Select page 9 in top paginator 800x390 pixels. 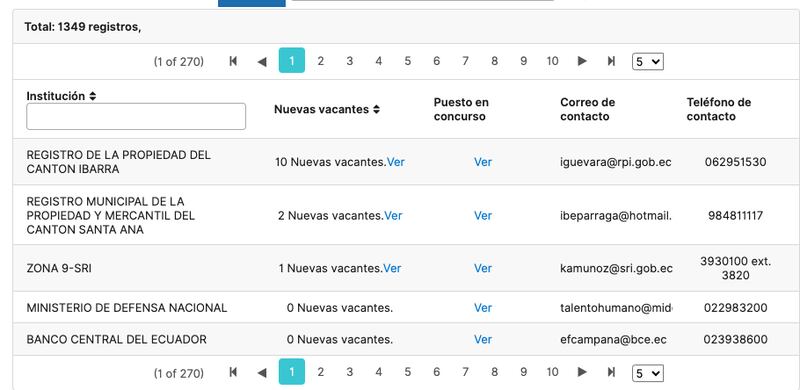click(523, 61)
